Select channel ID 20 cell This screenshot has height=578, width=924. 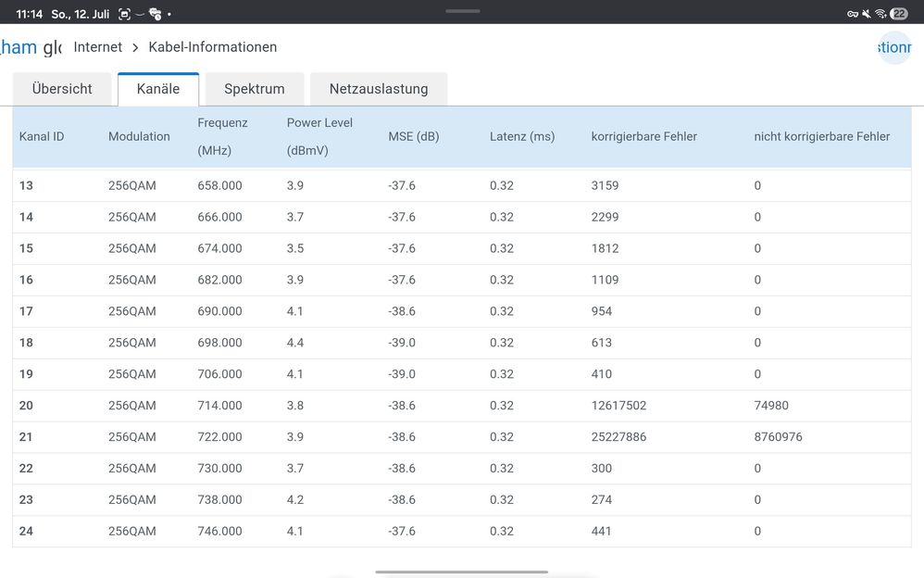26,406
